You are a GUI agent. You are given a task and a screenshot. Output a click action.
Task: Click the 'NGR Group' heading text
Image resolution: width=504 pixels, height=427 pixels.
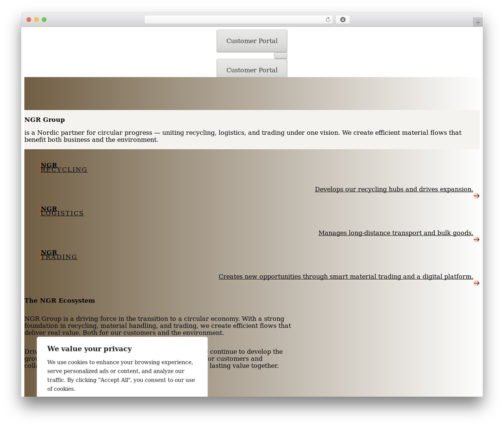pos(44,120)
